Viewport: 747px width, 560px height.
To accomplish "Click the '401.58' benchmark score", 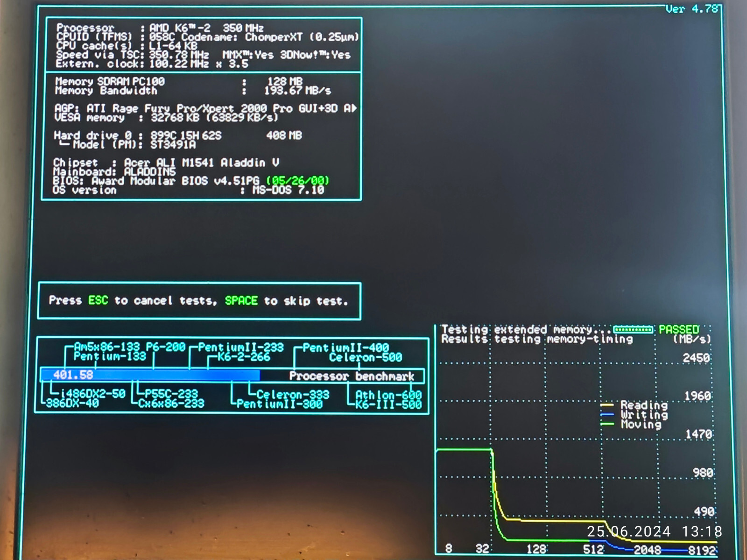I will [x=73, y=375].
